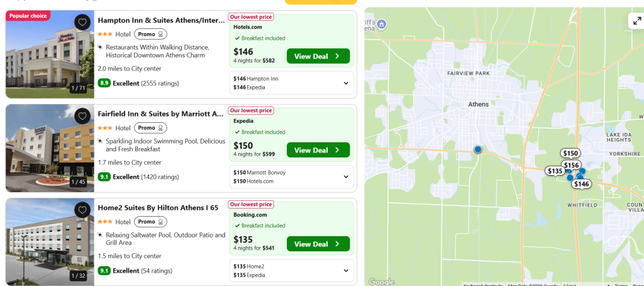644x286 pixels.
Task: Save Hampton Inn with heart icon
Action: tap(82, 23)
